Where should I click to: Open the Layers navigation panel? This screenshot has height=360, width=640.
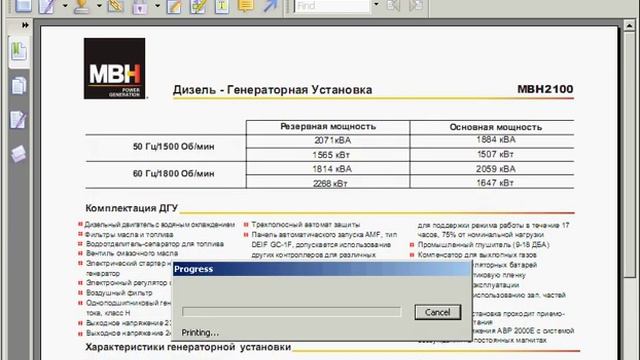18,154
